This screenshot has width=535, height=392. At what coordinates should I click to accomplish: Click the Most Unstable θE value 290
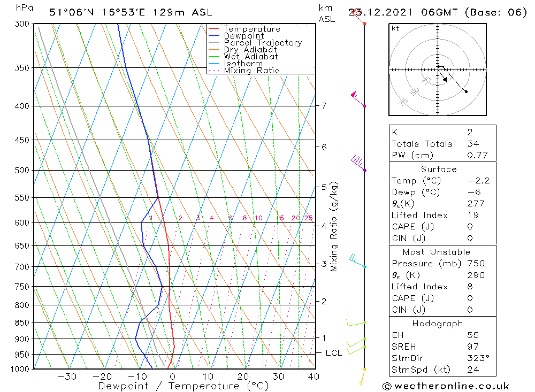[x=476, y=275]
